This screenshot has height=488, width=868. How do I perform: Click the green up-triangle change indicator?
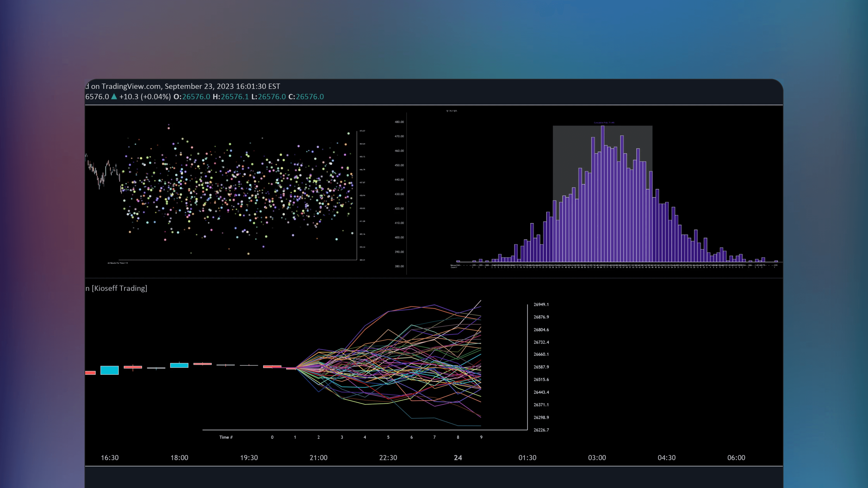pos(114,97)
